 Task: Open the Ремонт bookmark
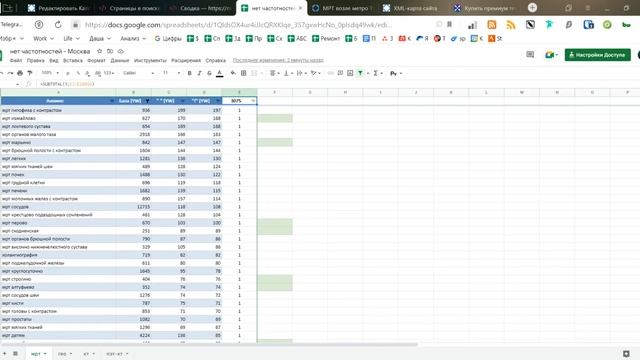pos(326,39)
